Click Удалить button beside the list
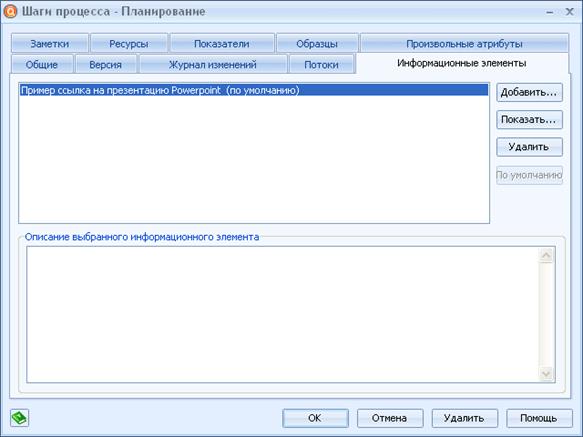This screenshot has width=583, height=437. [529, 147]
